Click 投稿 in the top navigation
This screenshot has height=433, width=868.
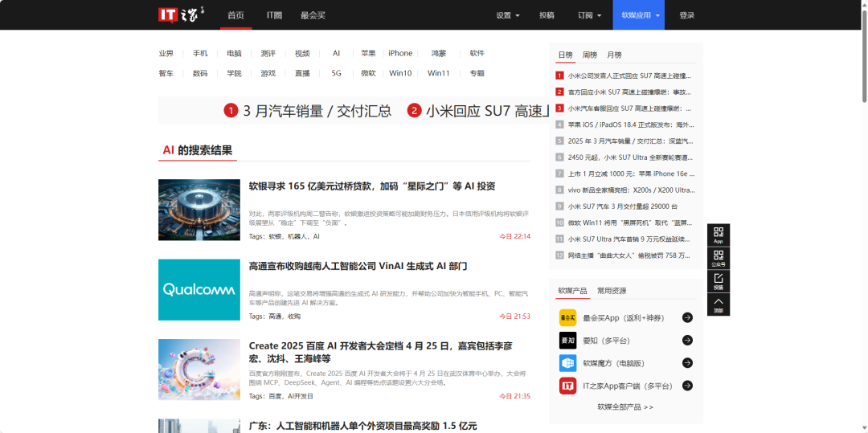tap(547, 15)
